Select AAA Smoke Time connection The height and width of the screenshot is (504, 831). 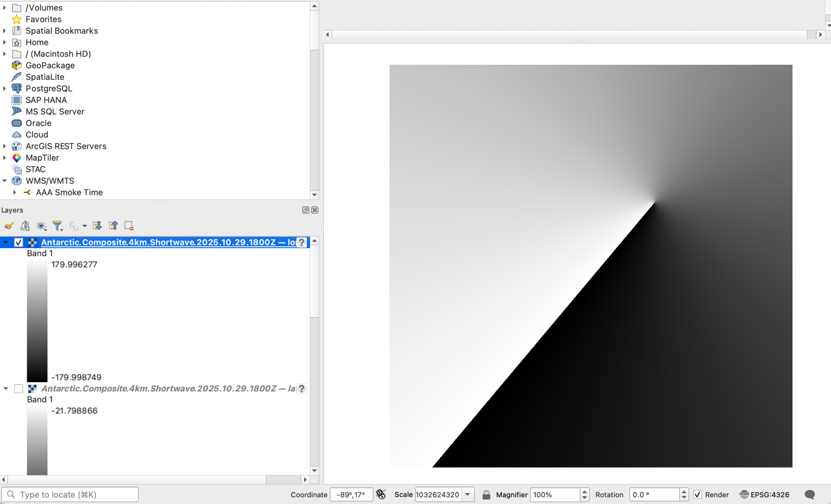point(69,193)
